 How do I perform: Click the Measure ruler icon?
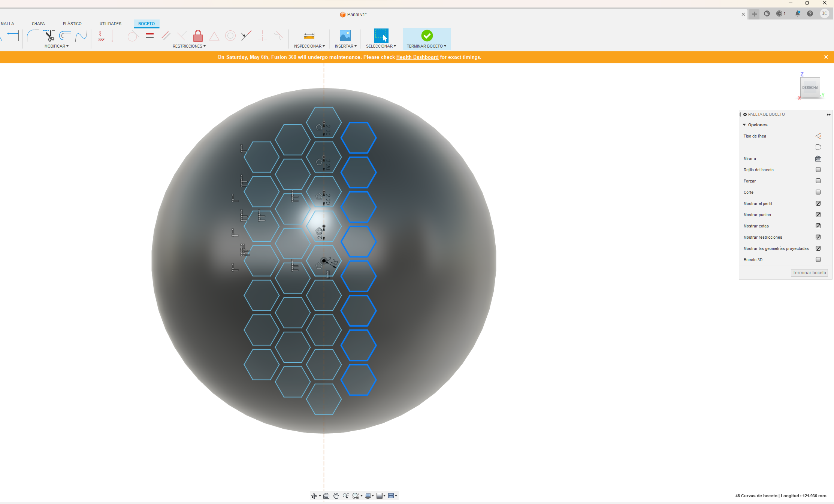click(x=309, y=36)
